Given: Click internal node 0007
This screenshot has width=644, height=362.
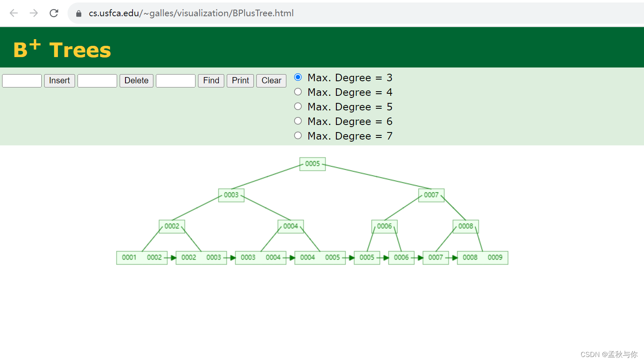Looking at the screenshot, I should 431,195.
